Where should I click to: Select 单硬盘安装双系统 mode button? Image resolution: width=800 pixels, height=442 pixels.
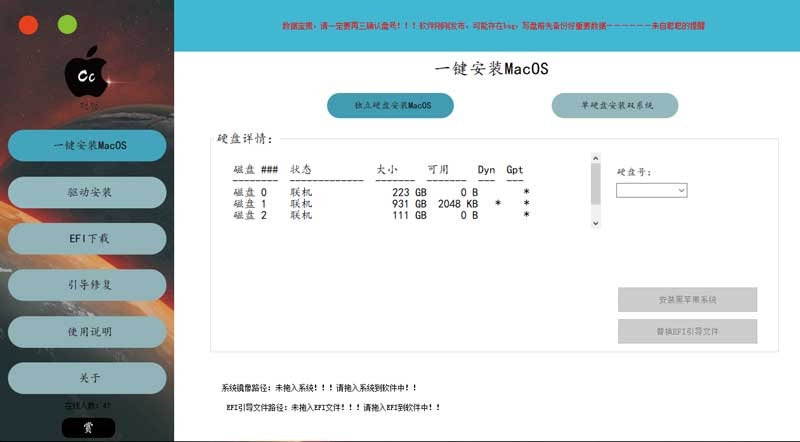point(615,106)
